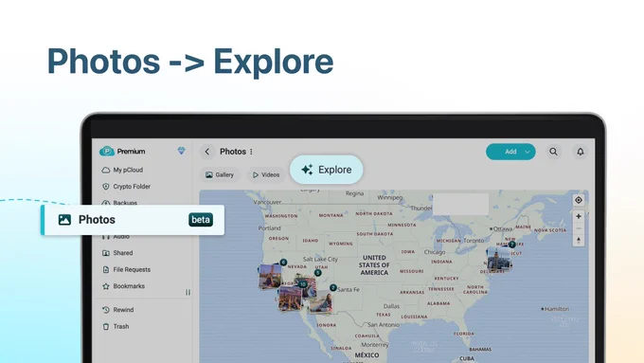
Task: Click the 'UNITED STATES OF AMERICA' map label
Action: point(374,265)
